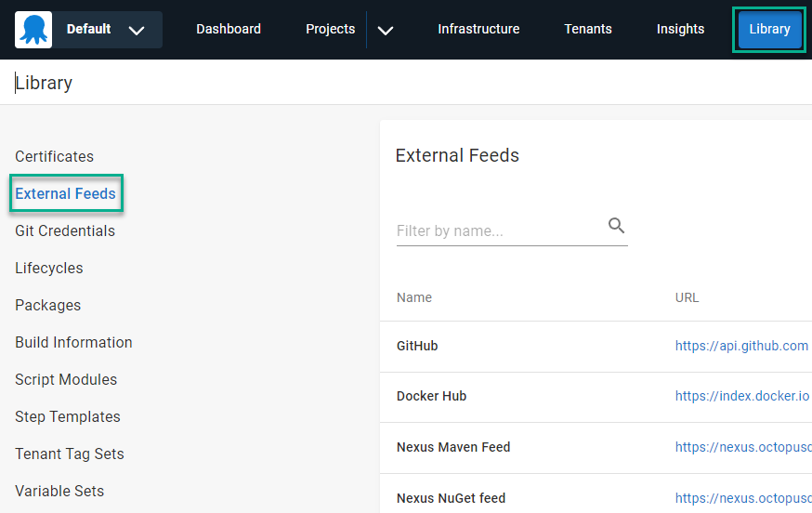The image size is (812, 513).
Task: Open Packages in the sidebar
Action: point(47,305)
